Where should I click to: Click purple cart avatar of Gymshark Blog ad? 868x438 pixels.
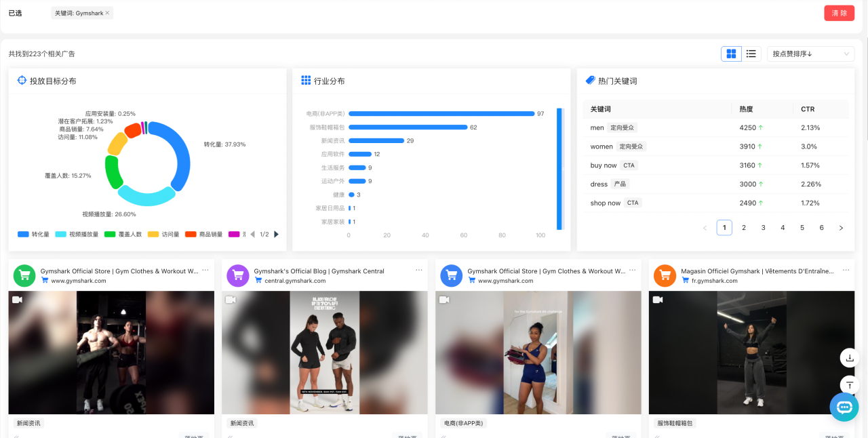(x=238, y=275)
